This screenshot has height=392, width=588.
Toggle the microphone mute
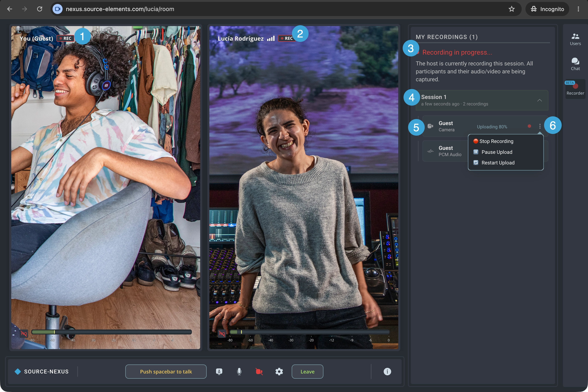pyautogui.click(x=239, y=372)
